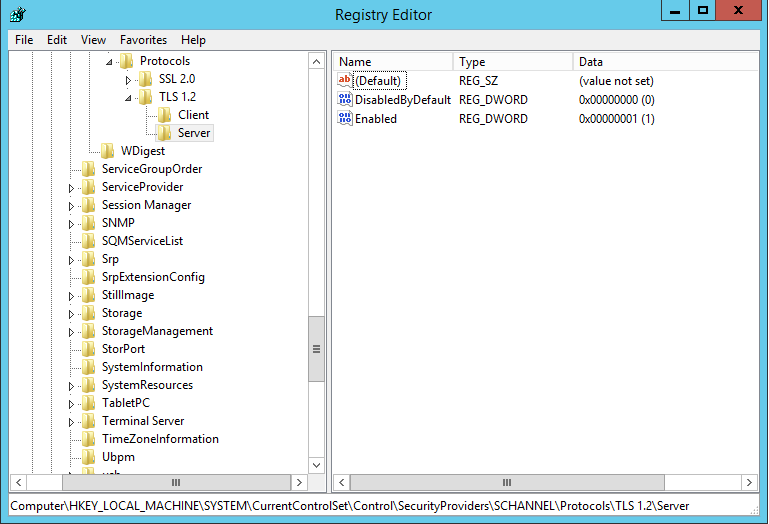Click the SSL 2.0 folder icon
This screenshot has width=769, height=524.
146,79
